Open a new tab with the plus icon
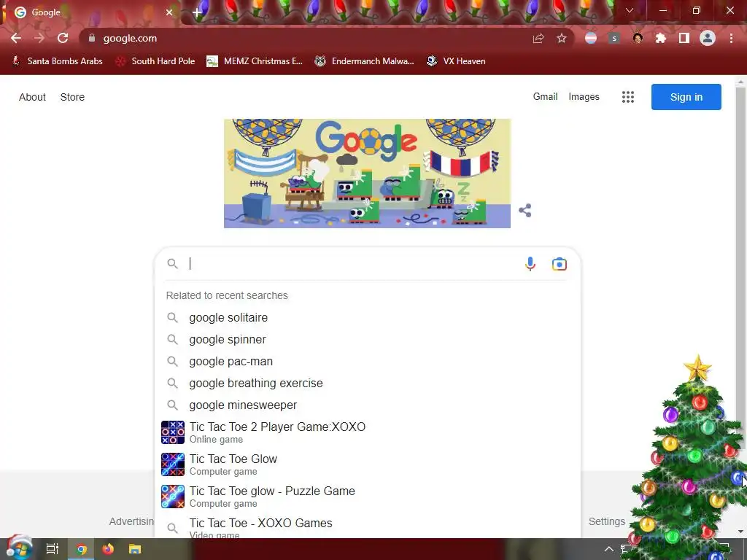Viewport: 747px width, 560px height. tap(197, 12)
